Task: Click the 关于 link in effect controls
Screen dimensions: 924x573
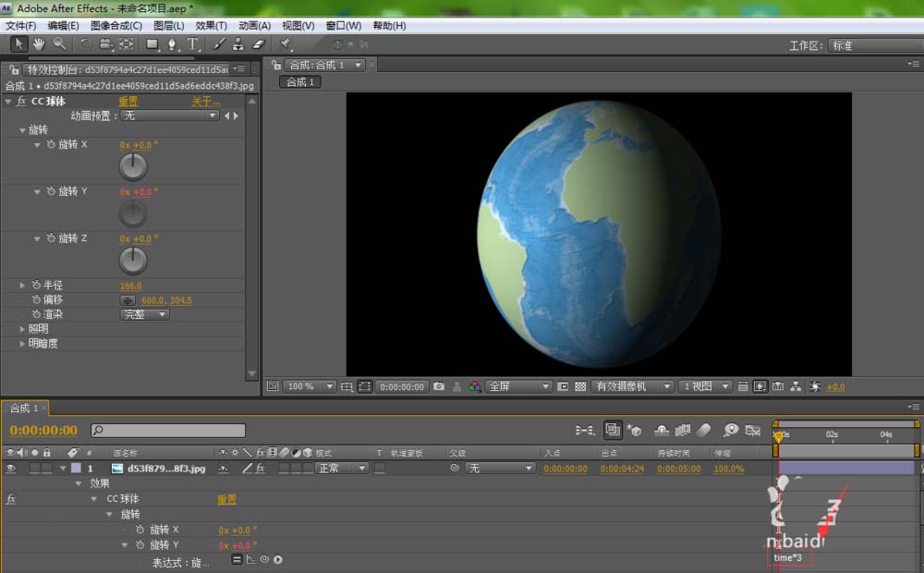Action: (x=205, y=102)
